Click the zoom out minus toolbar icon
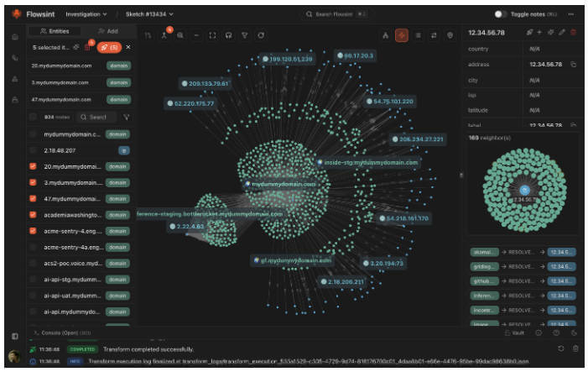This screenshot has height=372, width=588. pyautogui.click(x=196, y=35)
